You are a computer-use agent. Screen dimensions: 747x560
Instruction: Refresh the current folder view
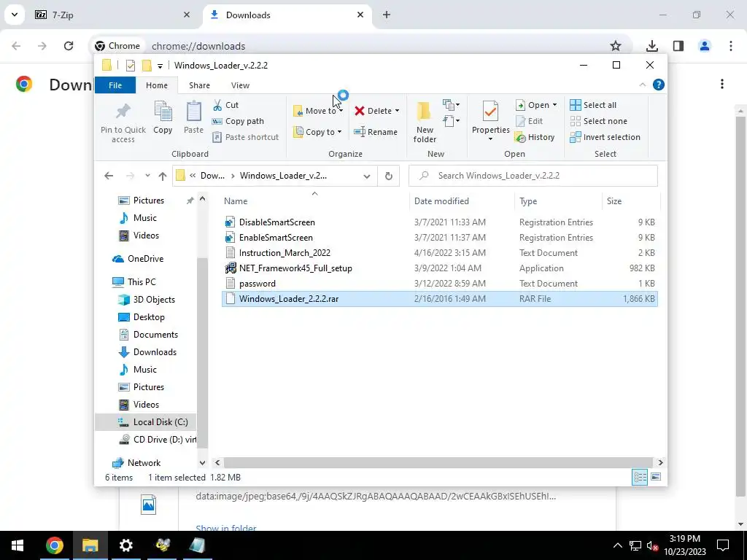389,176
